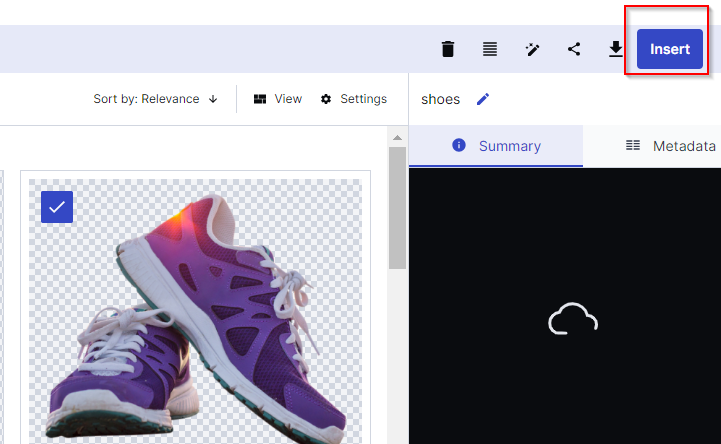
Task: Click the sort direction arrow
Action: click(213, 99)
